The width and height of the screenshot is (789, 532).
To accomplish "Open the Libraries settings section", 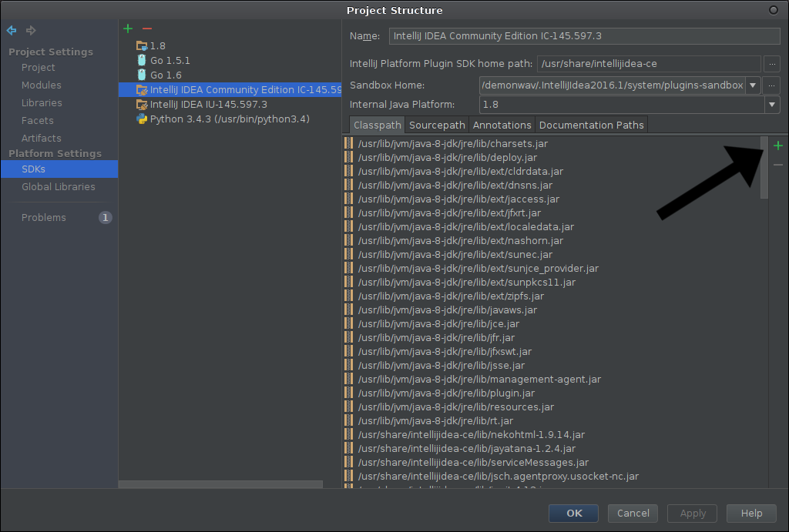I will point(42,102).
